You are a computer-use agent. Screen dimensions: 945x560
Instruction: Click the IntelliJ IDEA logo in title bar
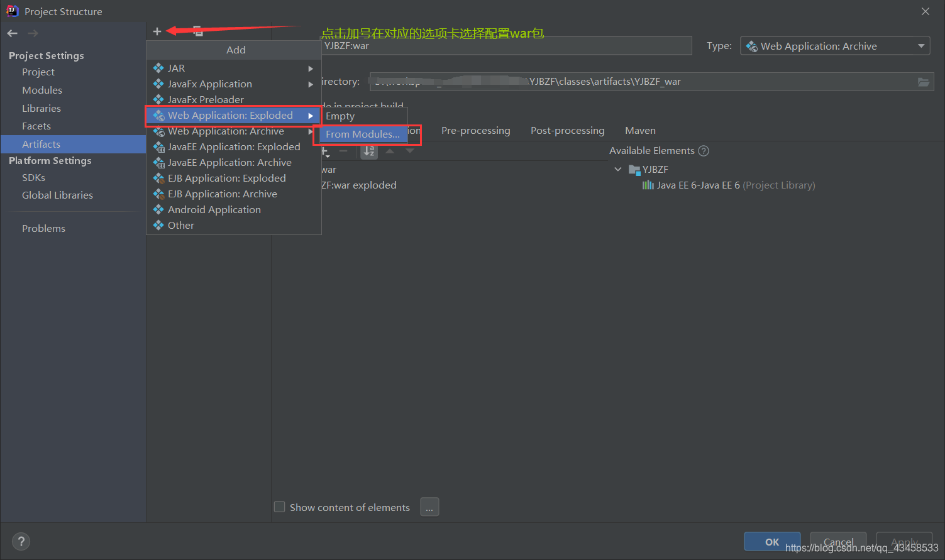(12, 11)
